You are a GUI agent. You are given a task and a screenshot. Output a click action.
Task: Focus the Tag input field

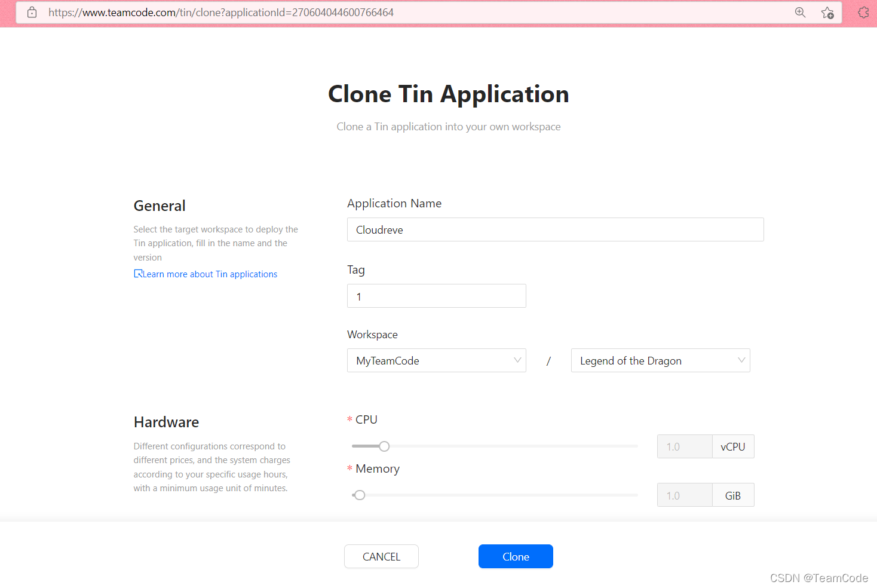click(x=436, y=296)
